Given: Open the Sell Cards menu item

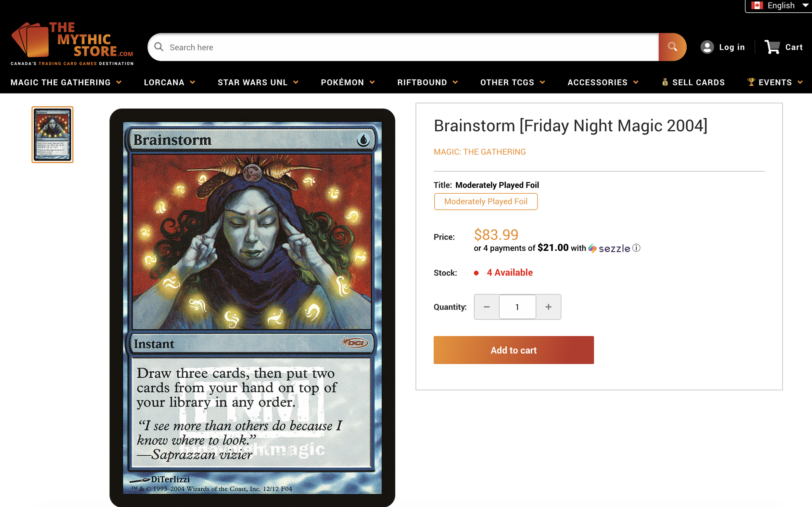Looking at the screenshot, I should pos(693,82).
